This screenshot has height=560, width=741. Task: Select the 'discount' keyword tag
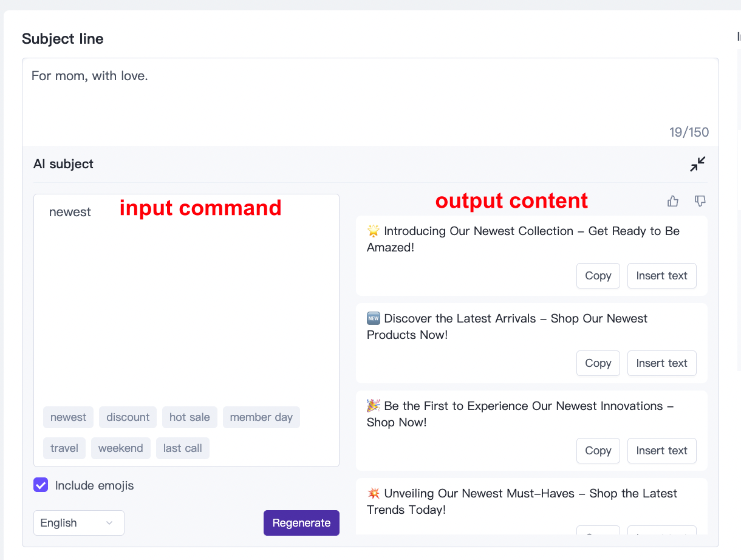128,417
